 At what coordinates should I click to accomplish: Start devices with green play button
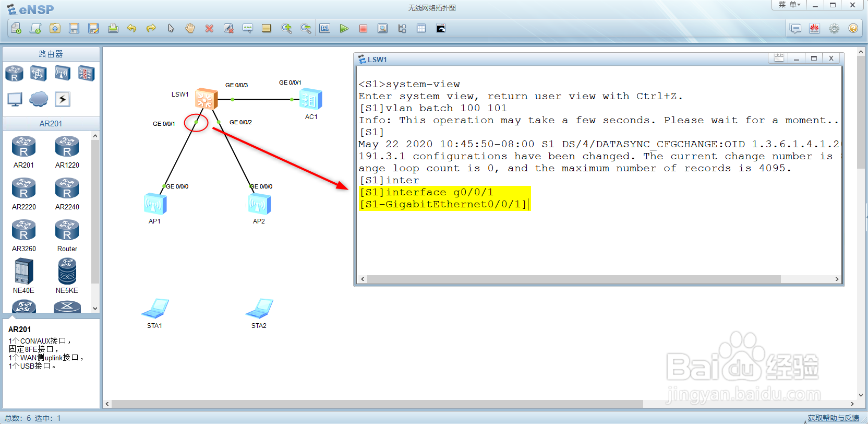click(x=344, y=28)
